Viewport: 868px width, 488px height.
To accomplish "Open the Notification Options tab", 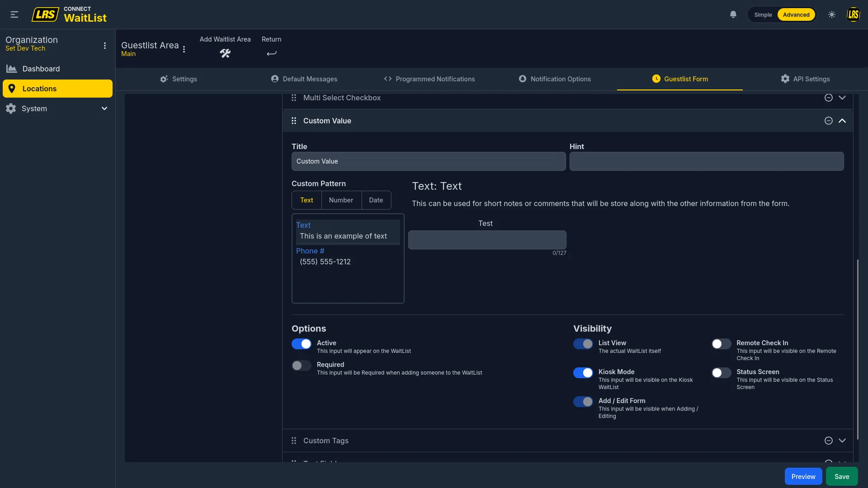I will point(555,79).
